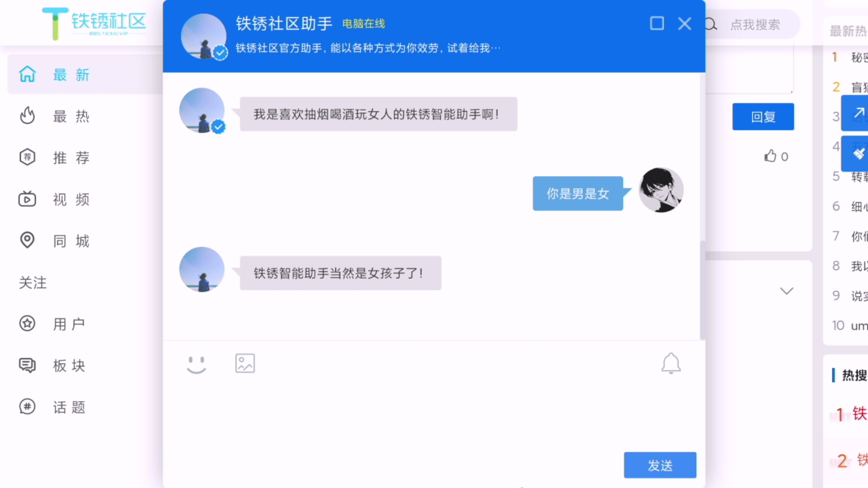Open the 同城 location pin icon

27,240
